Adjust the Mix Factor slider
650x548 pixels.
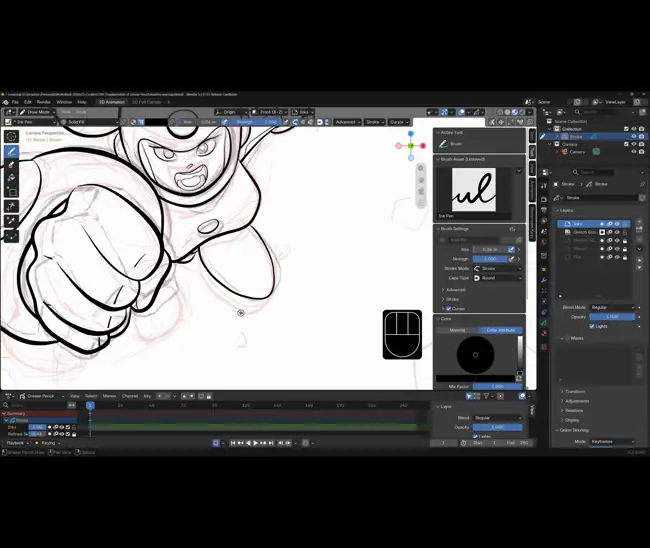(x=497, y=386)
